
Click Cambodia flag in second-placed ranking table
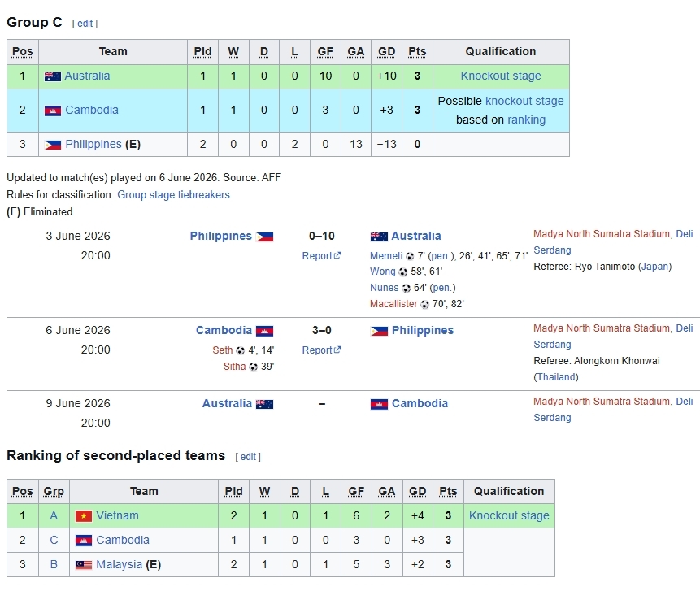84,541
